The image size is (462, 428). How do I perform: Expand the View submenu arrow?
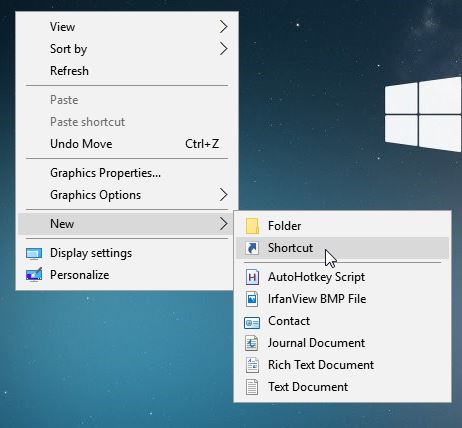[x=223, y=27]
